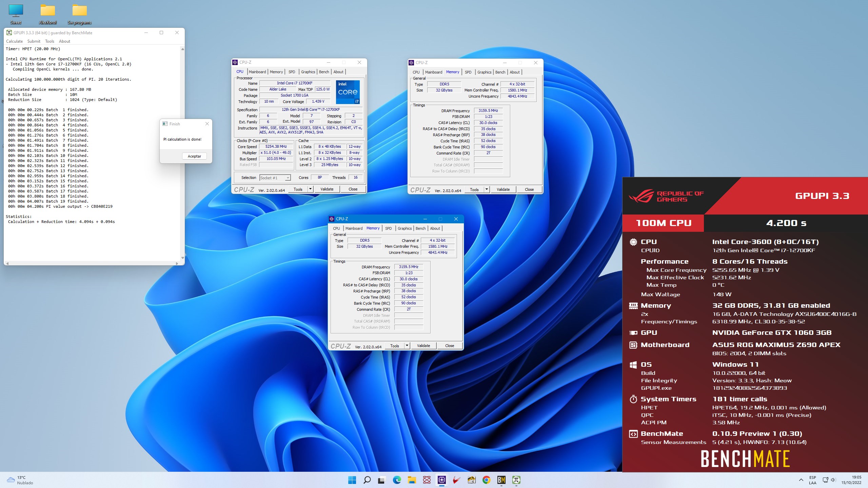Switch to CPU tab in top-right CPU-Z
This screenshot has height=488, width=868.
coord(416,72)
